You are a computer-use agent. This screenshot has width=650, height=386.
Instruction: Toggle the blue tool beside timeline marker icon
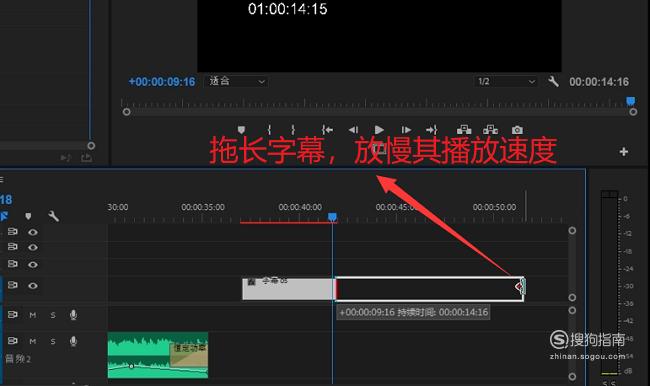(x=4, y=216)
